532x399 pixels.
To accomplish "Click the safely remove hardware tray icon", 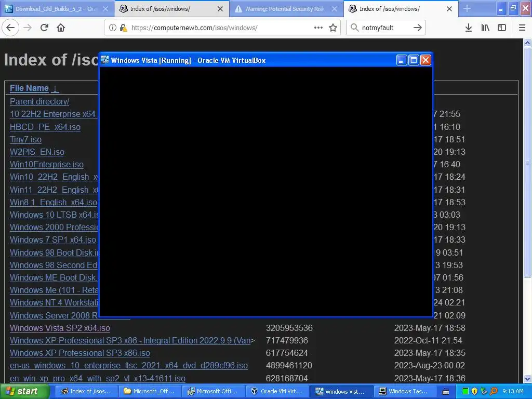I will coord(484,391).
